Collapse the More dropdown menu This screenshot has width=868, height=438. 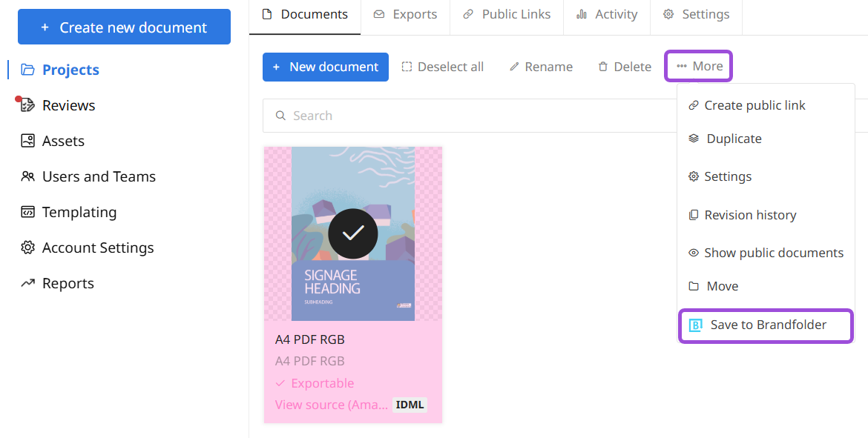coord(698,67)
